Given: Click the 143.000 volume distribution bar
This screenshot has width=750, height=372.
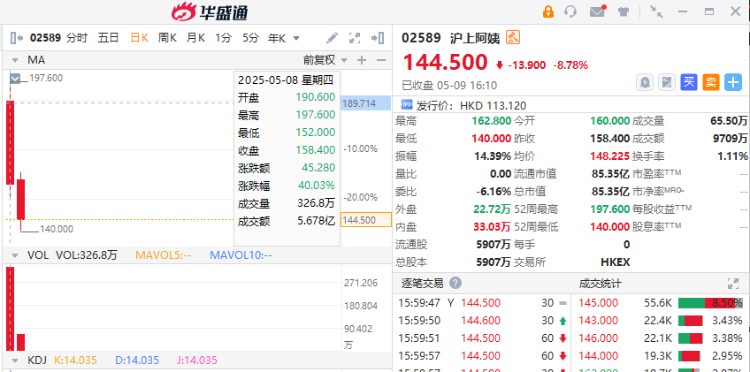Looking at the screenshot, I should tap(690, 321).
